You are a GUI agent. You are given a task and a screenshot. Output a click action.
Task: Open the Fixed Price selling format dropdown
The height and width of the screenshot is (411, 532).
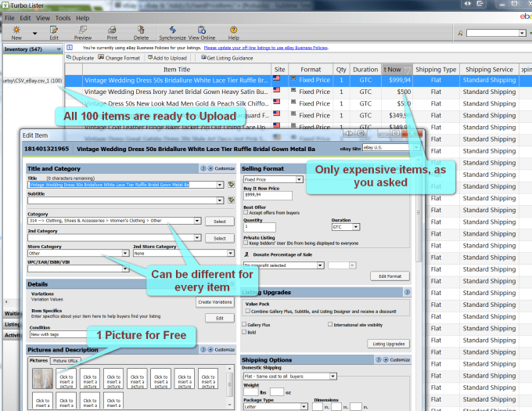300,179
